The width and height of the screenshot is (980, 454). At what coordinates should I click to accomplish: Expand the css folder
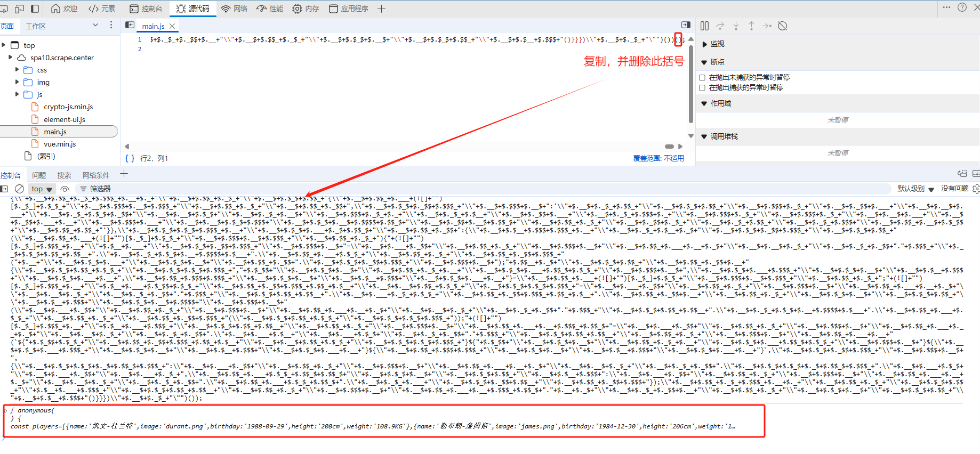[x=17, y=70]
